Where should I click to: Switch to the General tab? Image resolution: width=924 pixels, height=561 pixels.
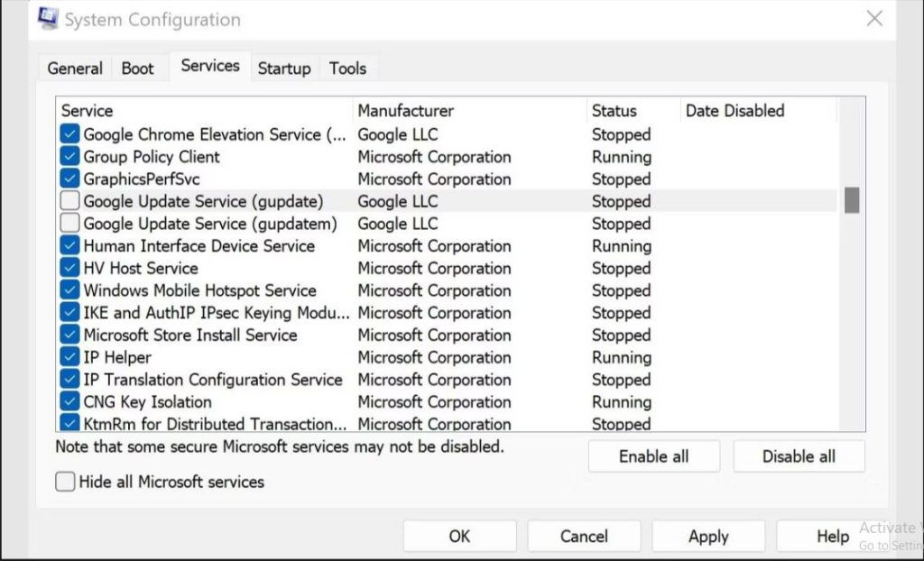[x=75, y=69]
